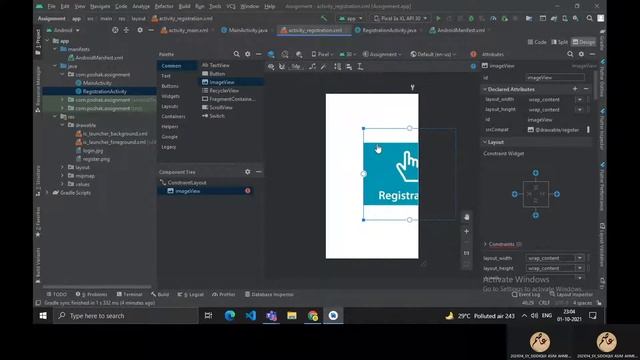Image resolution: width=640 pixels, height=360 pixels.
Task: Select the Buttons palette category
Action: pos(170,86)
